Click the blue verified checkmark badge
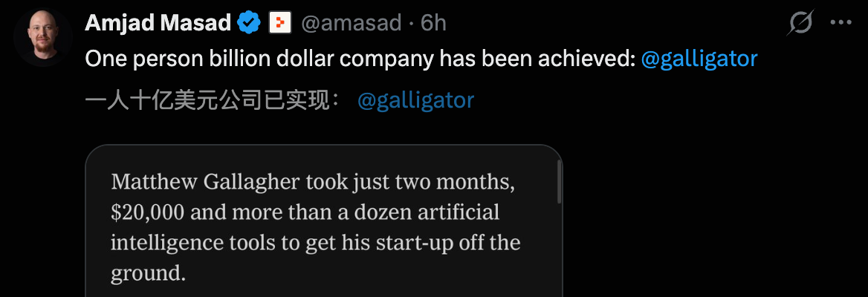This screenshot has width=868, height=297. (248, 23)
